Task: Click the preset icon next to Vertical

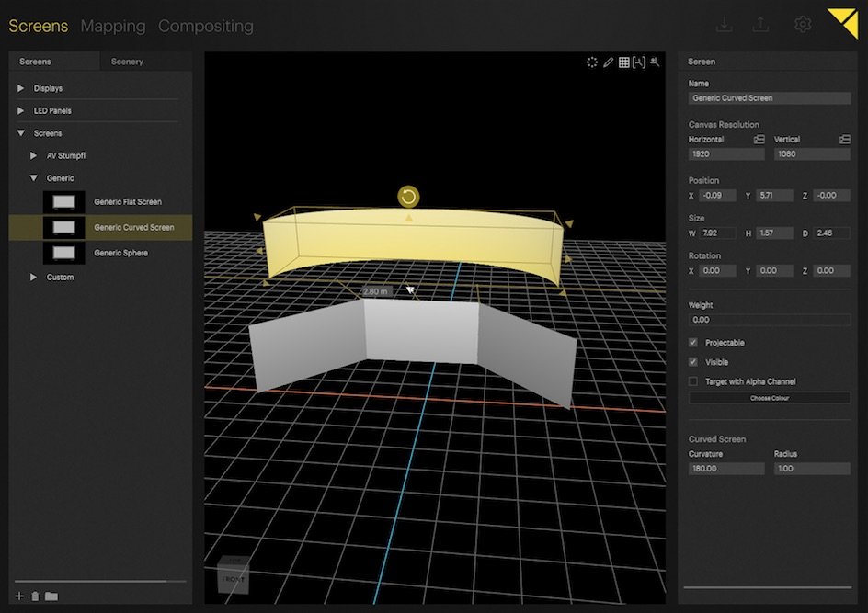Action: pyautogui.click(x=845, y=140)
